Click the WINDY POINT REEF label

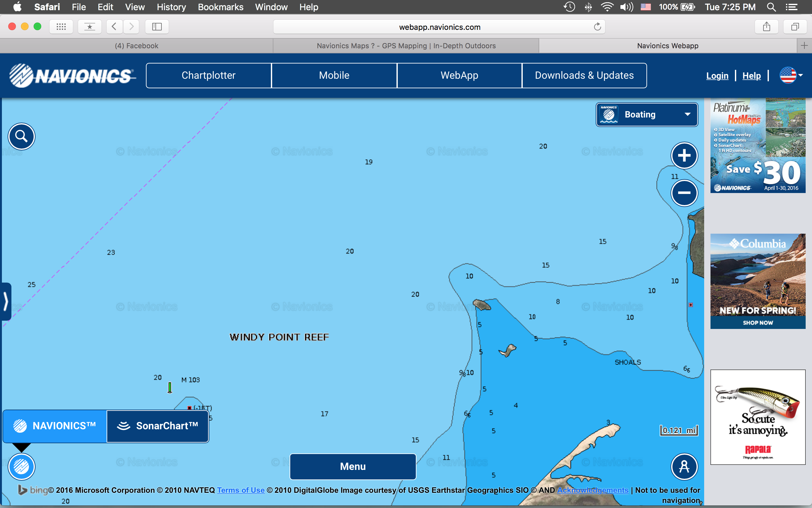coord(279,337)
